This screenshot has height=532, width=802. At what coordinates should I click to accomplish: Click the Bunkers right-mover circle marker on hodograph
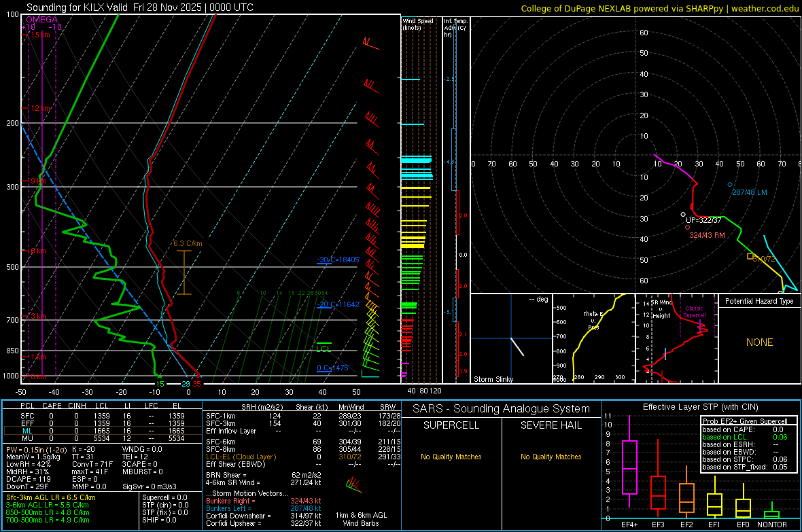[x=687, y=227]
